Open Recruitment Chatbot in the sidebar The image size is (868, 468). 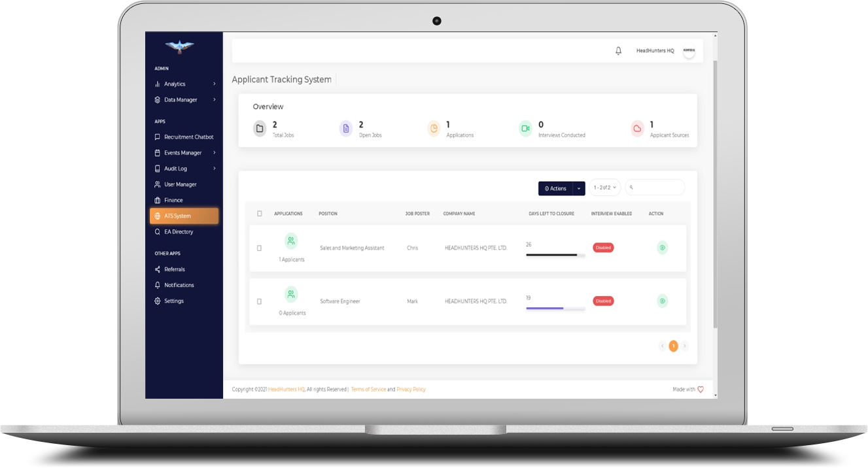point(188,137)
